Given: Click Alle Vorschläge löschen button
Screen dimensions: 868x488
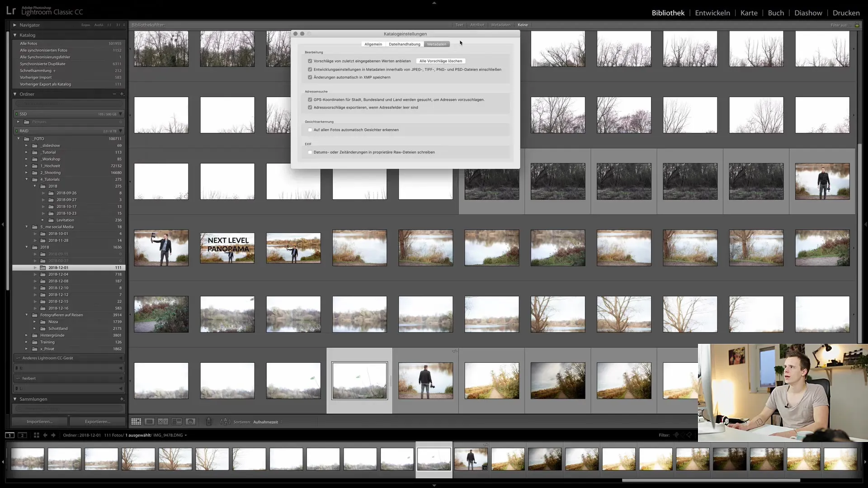Looking at the screenshot, I should pos(441,61).
